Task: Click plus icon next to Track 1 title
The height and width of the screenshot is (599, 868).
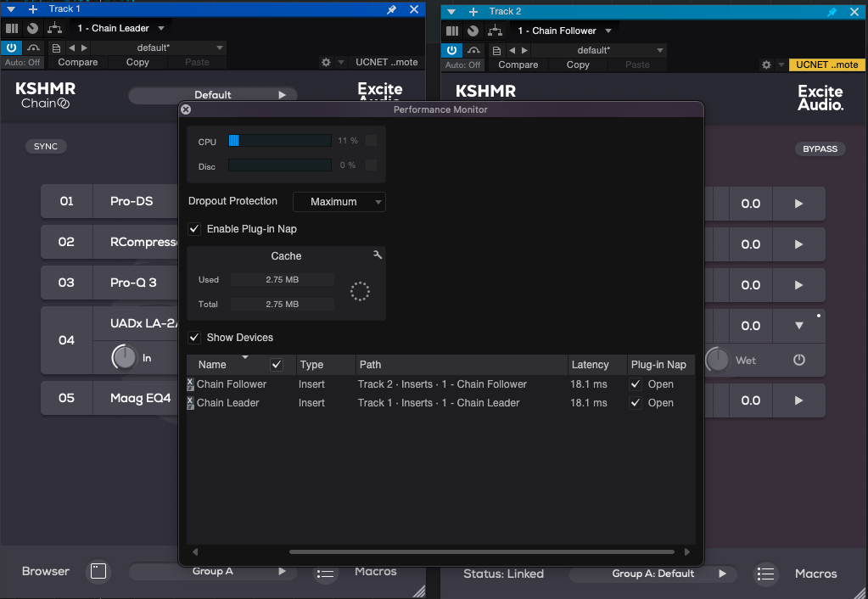Action: 32,9
